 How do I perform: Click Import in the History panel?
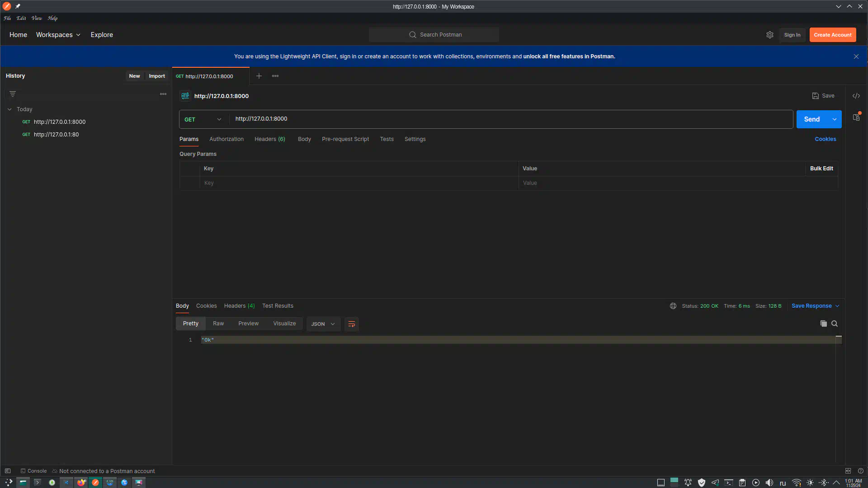tap(157, 76)
